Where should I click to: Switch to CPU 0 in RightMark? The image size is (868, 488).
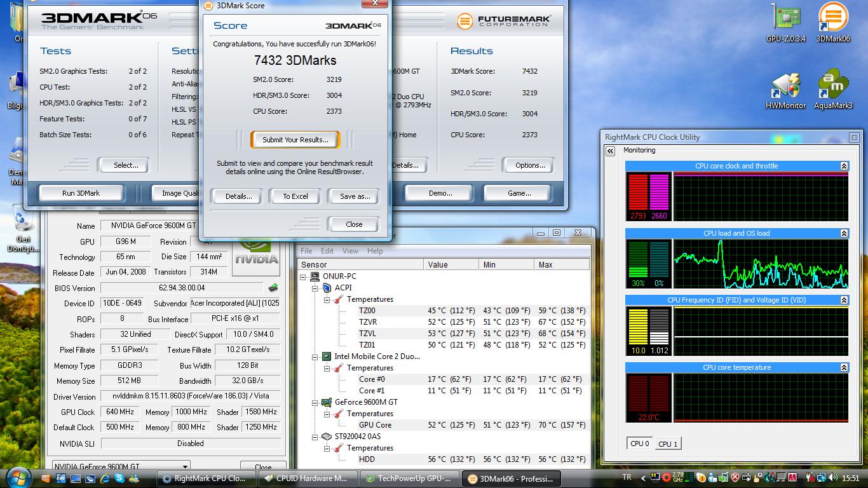pyautogui.click(x=640, y=444)
